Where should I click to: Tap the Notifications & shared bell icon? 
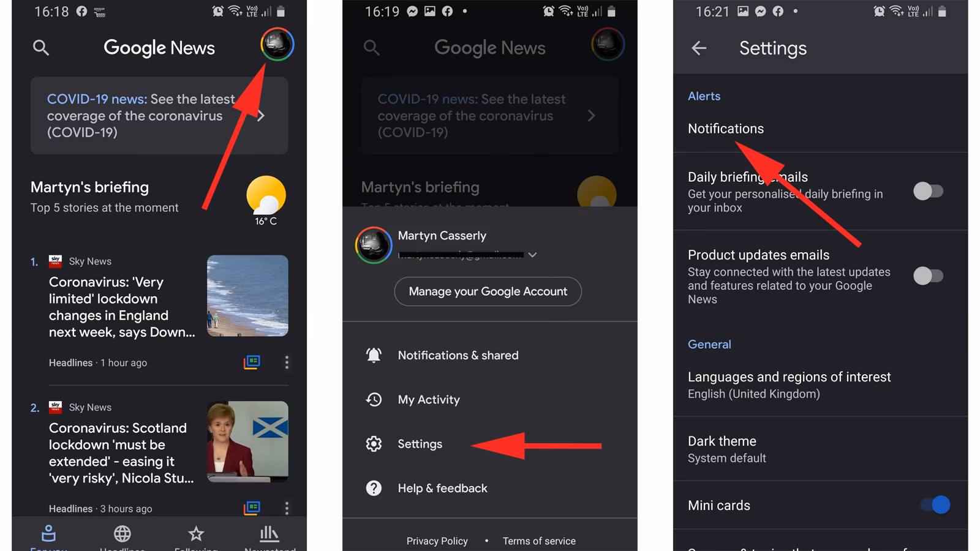click(374, 355)
